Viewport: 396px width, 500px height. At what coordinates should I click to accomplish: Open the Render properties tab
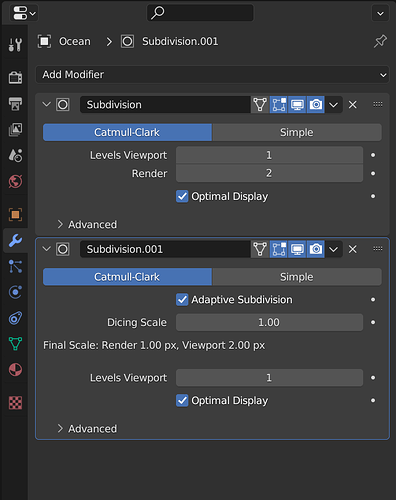[15, 78]
